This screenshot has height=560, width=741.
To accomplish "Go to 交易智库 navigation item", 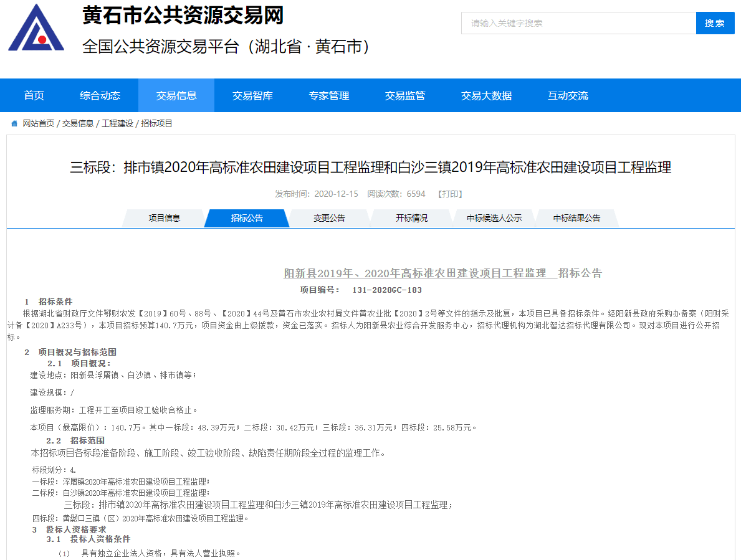I will [252, 95].
